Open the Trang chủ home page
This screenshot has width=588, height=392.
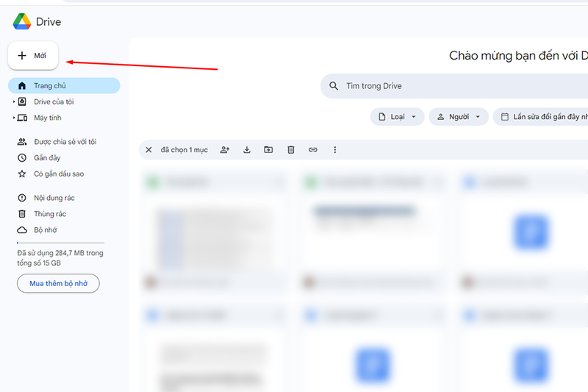64,85
